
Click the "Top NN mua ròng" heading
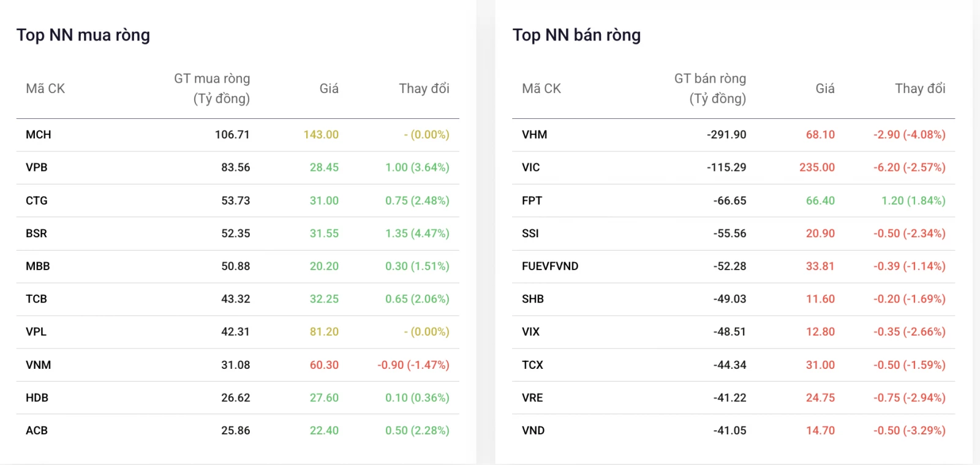(x=83, y=36)
